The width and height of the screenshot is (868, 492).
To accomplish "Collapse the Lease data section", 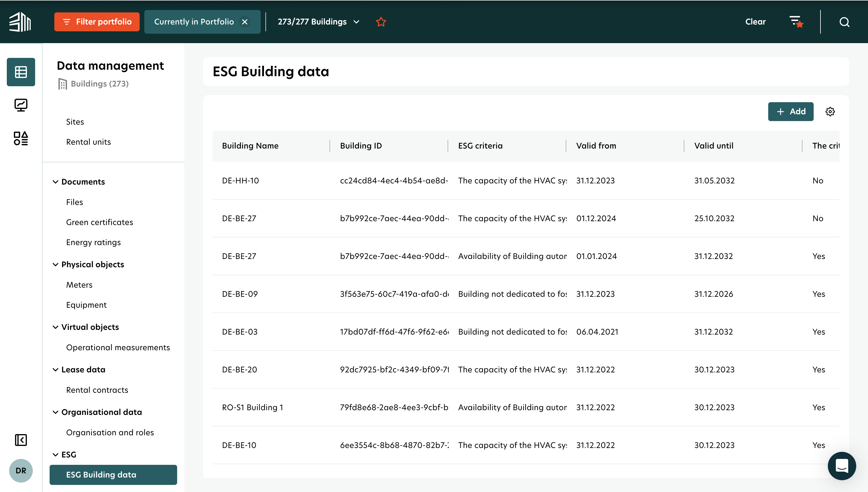I will (x=56, y=370).
